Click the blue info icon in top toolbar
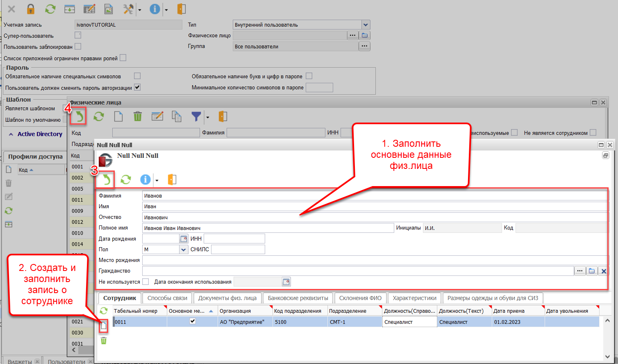Viewport: 618px width, 364px height. click(154, 9)
